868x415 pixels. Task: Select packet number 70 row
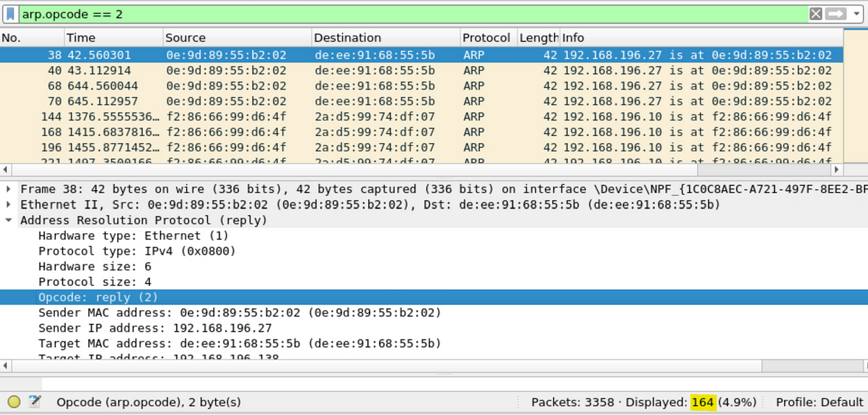tap(422, 101)
